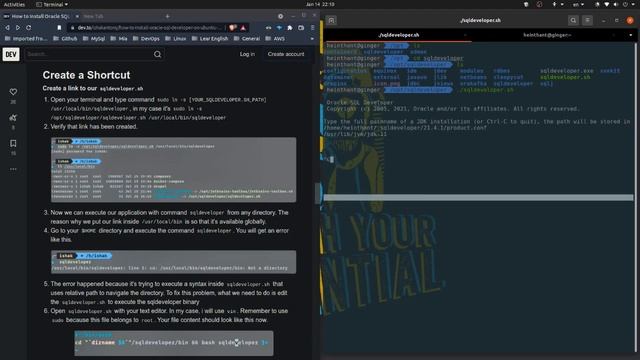Viewport: 640px width, 360px height.
Task: Click the browser tab search circle icon
Action: [280, 16]
